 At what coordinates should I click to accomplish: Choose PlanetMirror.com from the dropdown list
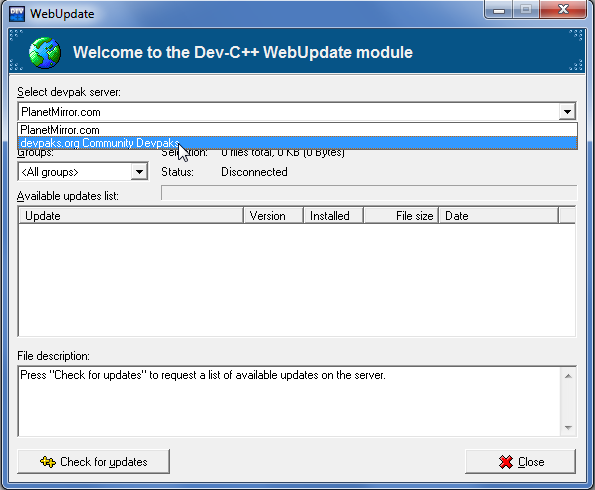click(x=298, y=130)
